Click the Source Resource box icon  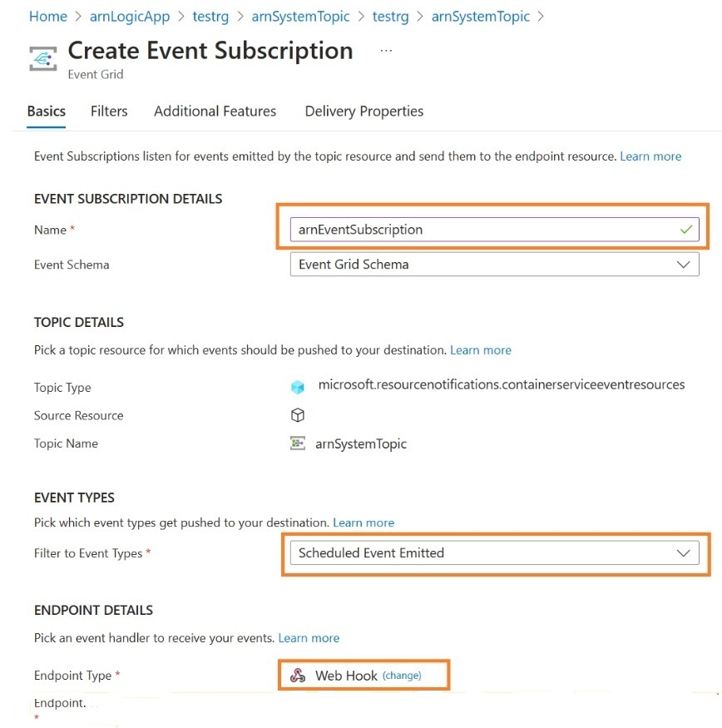click(x=298, y=415)
